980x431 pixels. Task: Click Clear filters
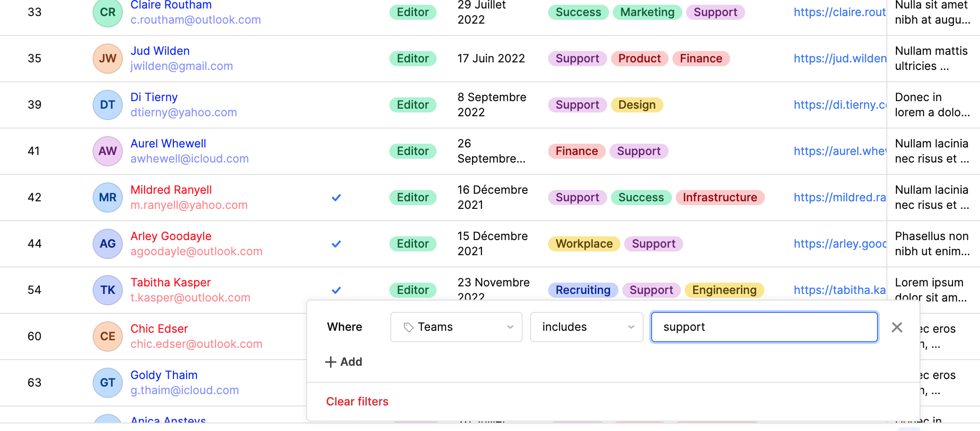click(357, 402)
